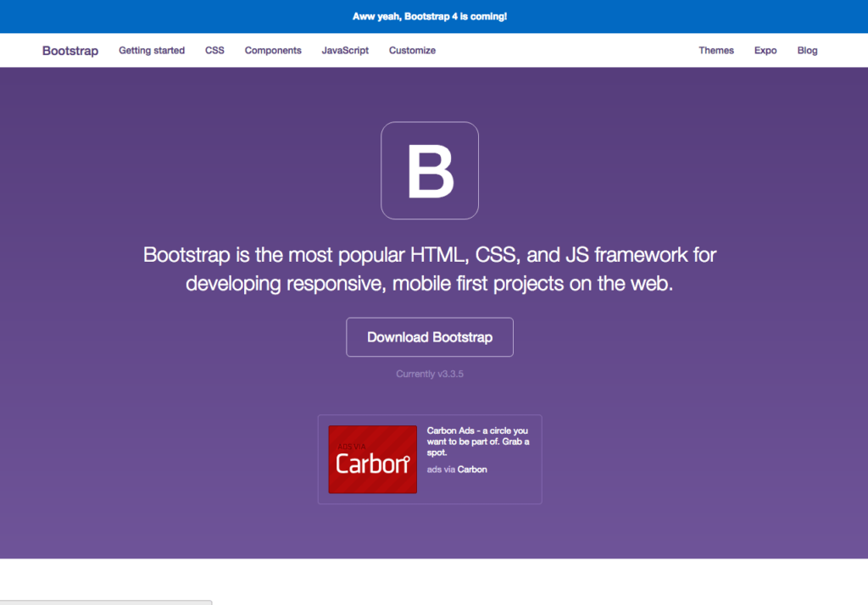Open the Blog link
Screen dimensions: 868x605
click(x=807, y=50)
